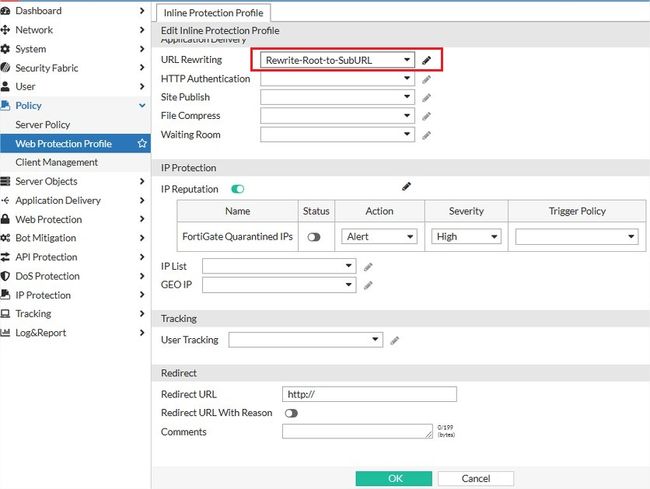Click the System gear icon

pos(5,49)
